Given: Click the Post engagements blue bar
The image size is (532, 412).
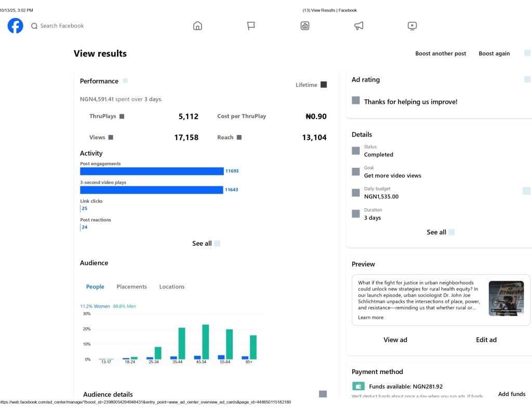Looking at the screenshot, I should [151, 171].
